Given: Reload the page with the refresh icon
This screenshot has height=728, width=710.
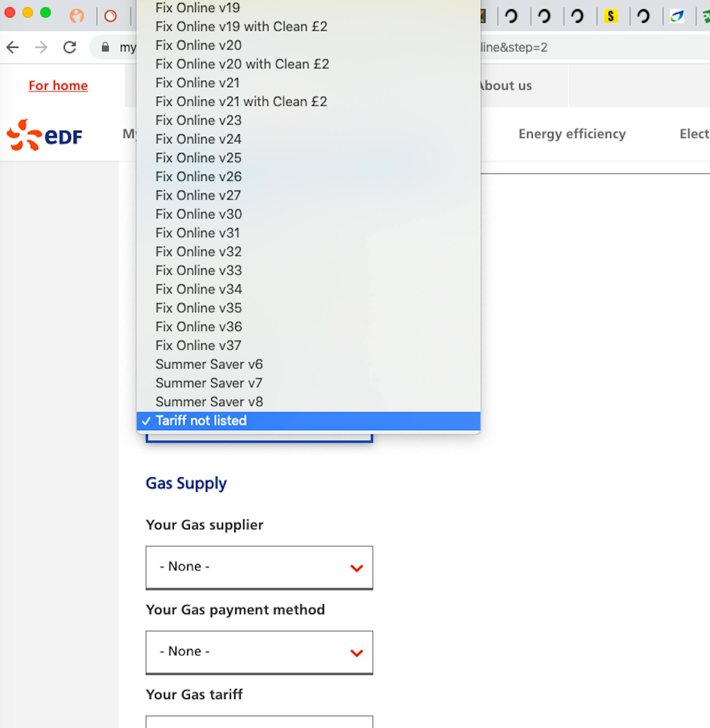Looking at the screenshot, I should point(70,47).
